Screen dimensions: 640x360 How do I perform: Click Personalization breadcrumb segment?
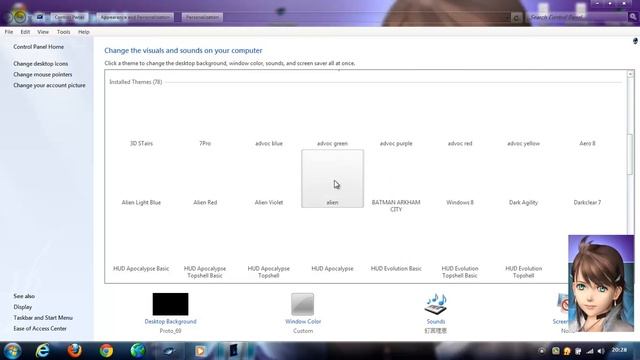coord(202,17)
